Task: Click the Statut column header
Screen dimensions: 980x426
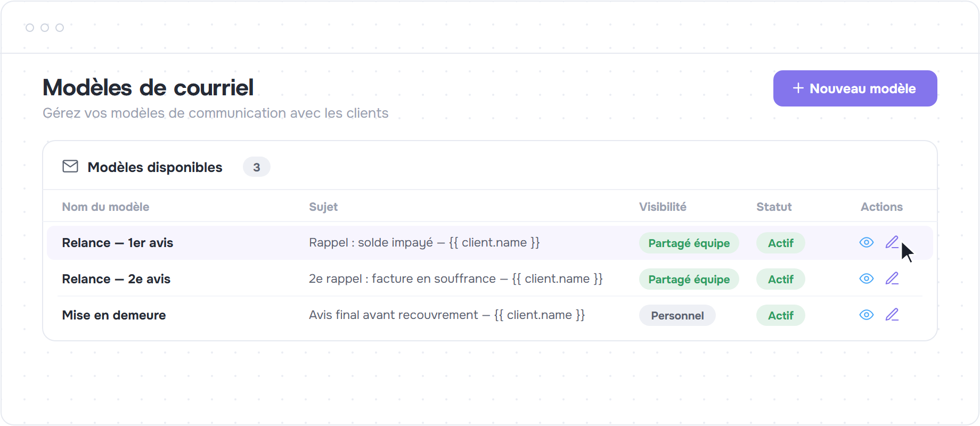Action: pyautogui.click(x=774, y=207)
